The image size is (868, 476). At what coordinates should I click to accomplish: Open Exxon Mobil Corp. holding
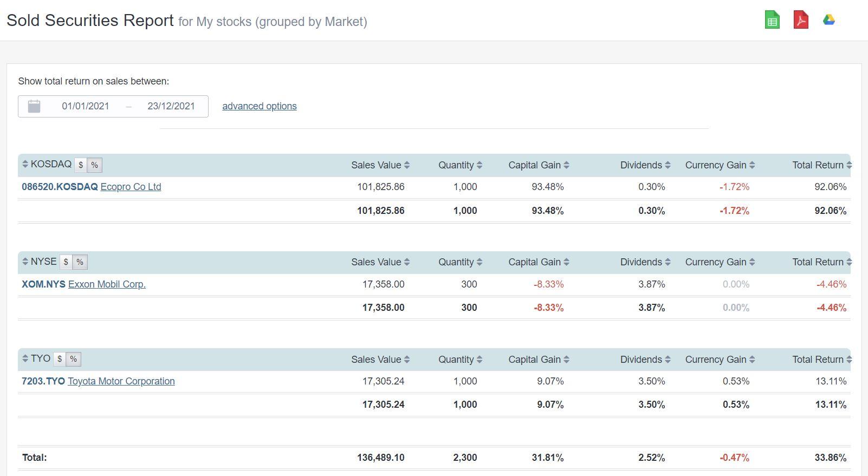coord(107,284)
